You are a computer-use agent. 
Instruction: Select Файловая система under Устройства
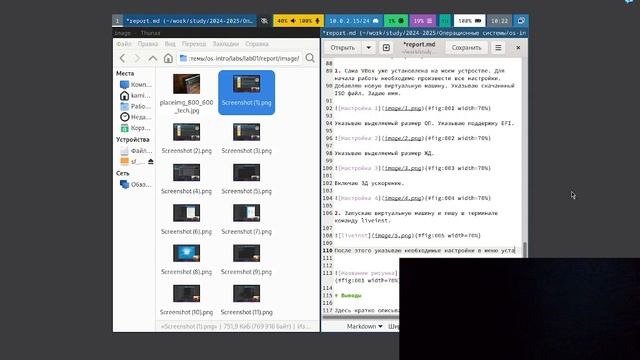[136, 151]
